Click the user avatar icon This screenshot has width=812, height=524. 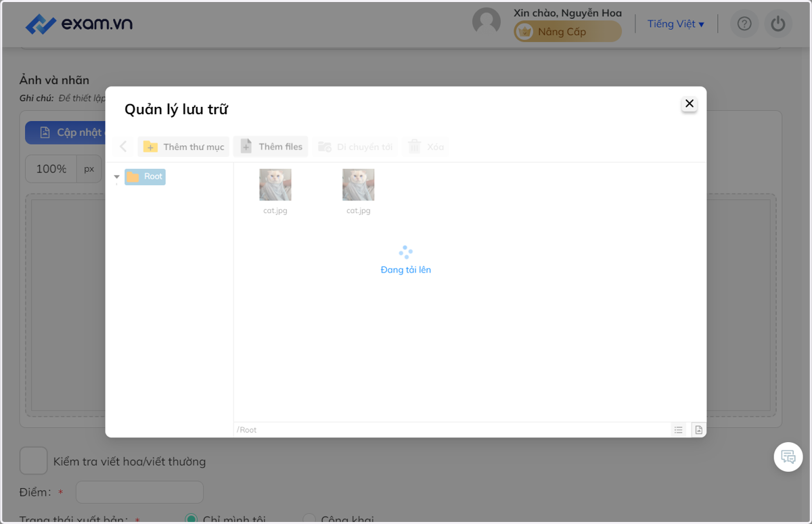tap(487, 22)
